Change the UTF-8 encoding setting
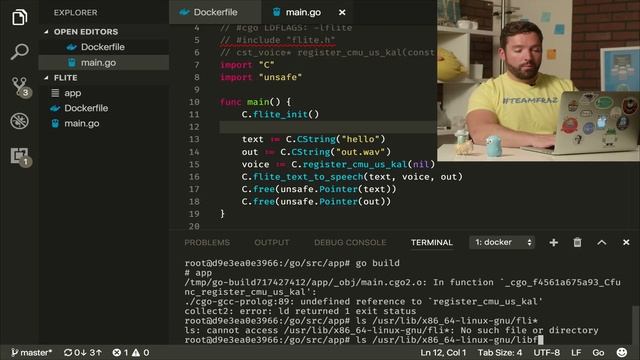The height and width of the screenshot is (360, 640). 547,353
